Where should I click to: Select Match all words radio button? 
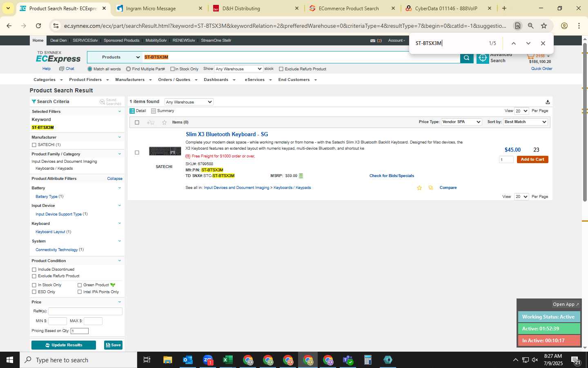point(90,69)
